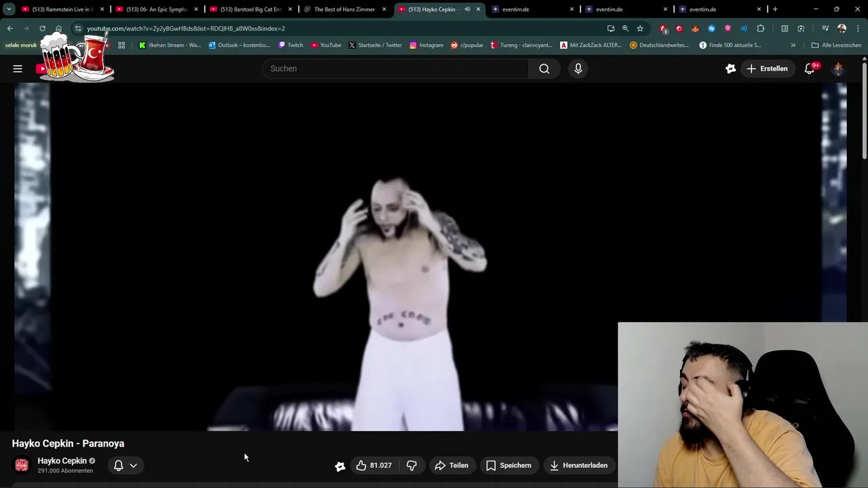The height and width of the screenshot is (488, 868).
Task: Click the blue sound-wave extension icon
Action: click(x=744, y=28)
